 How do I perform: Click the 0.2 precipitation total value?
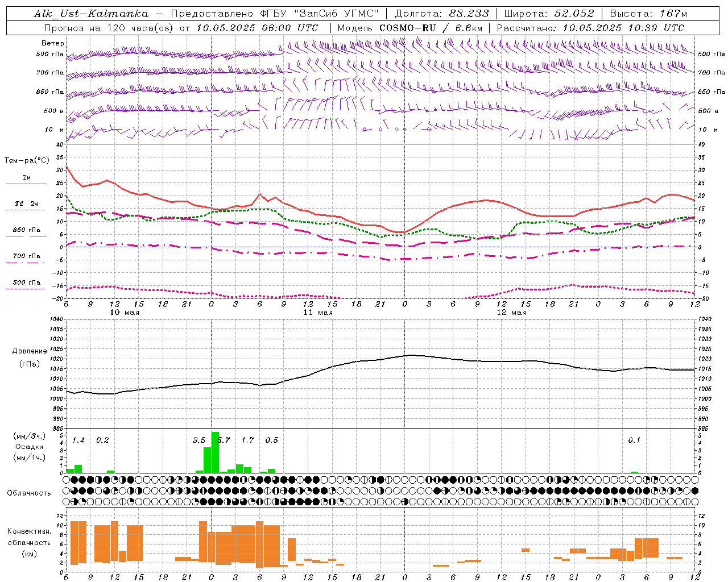tap(102, 440)
